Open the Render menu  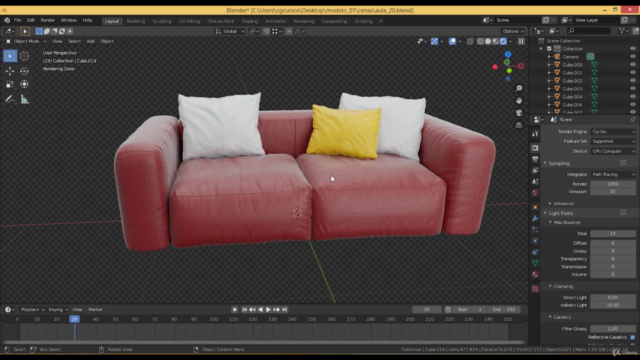coord(47,20)
